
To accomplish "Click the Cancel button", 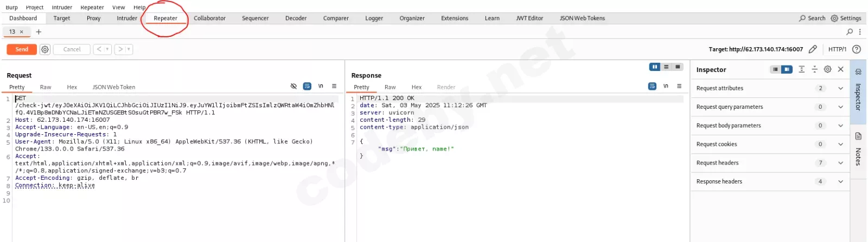I will [72, 49].
